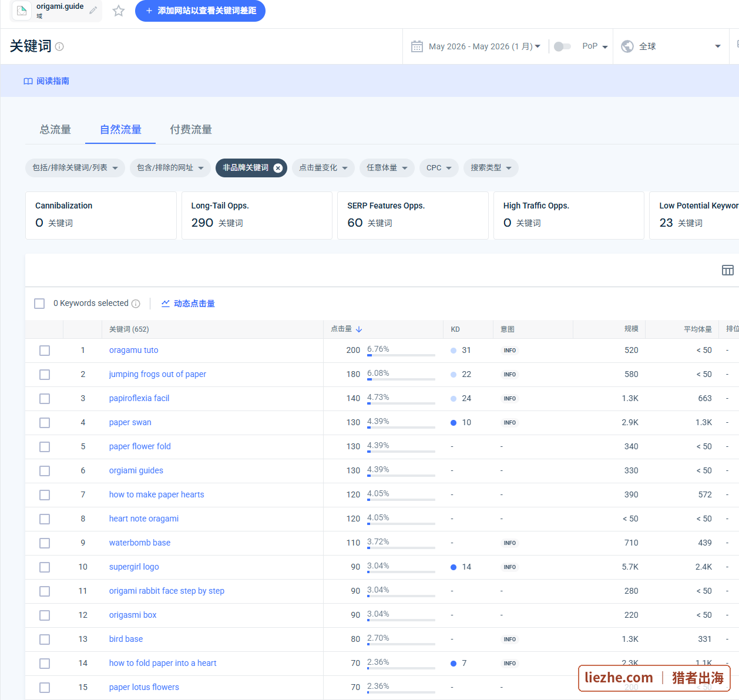This screenshot has height=700, width=739.
Task: Click the 添加网站以查看关键词差距 button
Action: pyautogui.click(x=200, y=11)
